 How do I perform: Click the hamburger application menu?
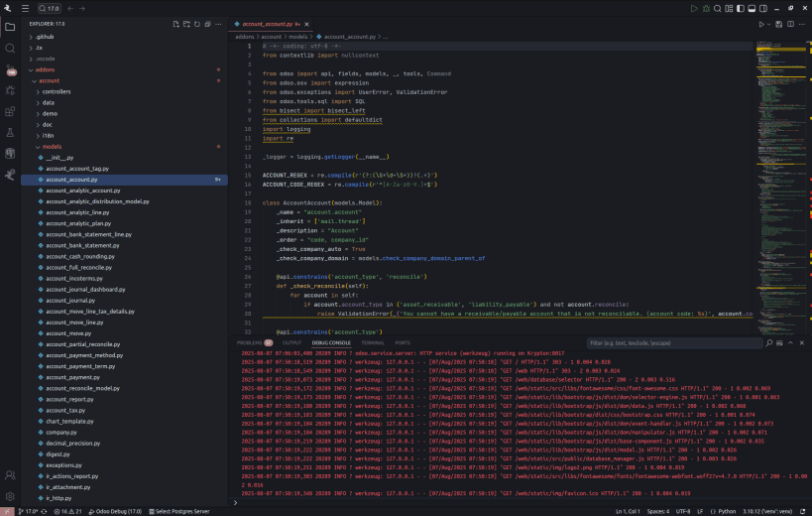point(25,8)
